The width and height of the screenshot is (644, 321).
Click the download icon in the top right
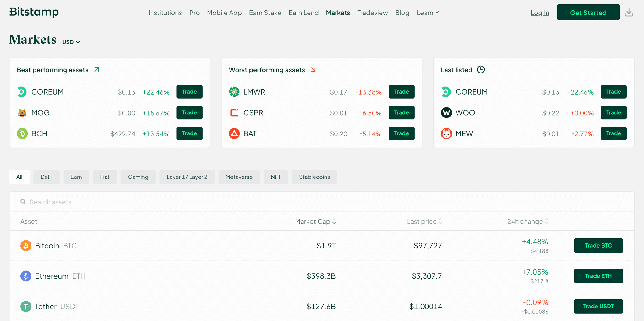coord(629,12)
